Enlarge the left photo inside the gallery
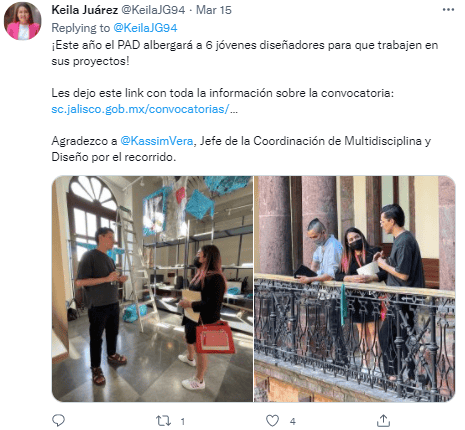The height and width of the screenshot is (430, 465). 152,289
